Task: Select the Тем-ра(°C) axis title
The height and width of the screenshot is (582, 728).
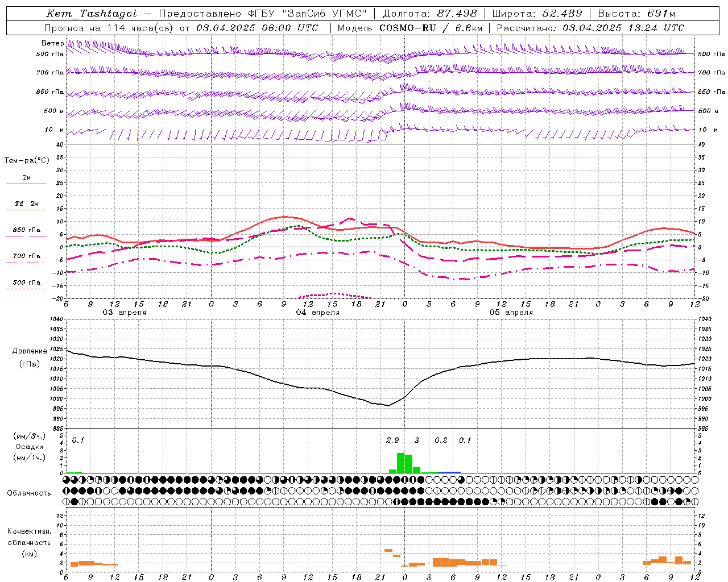Action: click(27, 161)
